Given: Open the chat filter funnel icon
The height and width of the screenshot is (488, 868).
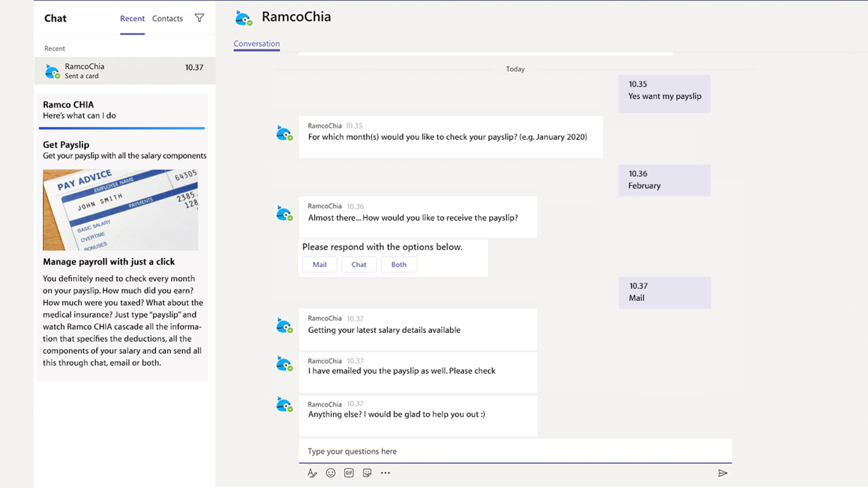Looking at the screenshot, I should click(x=200, y=18).
